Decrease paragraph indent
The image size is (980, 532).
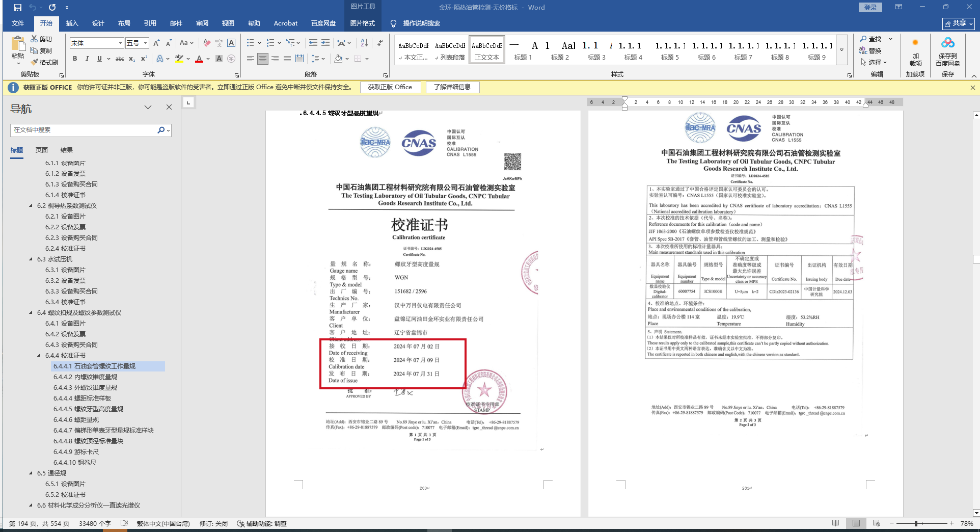coord(313,43)
